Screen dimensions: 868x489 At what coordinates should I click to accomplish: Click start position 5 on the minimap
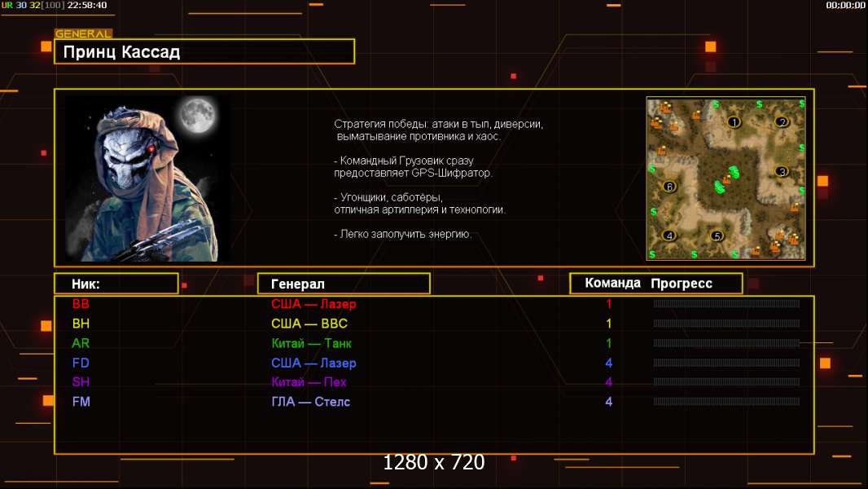tap(717, 236)
